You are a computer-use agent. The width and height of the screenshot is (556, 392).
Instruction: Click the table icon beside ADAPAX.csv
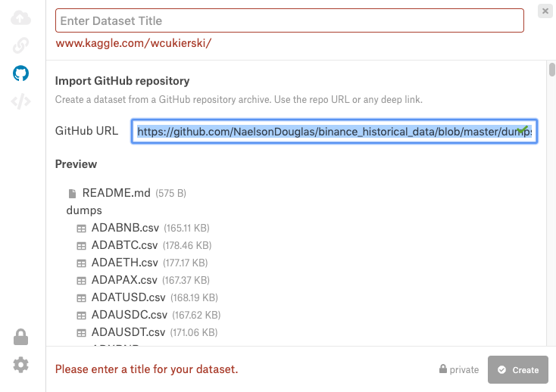pyautogui.click(x=81, y=281)
